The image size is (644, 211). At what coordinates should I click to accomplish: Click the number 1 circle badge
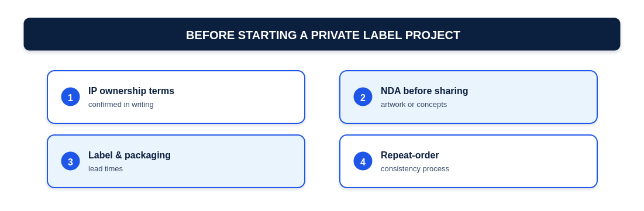click(x=70, y=97)
